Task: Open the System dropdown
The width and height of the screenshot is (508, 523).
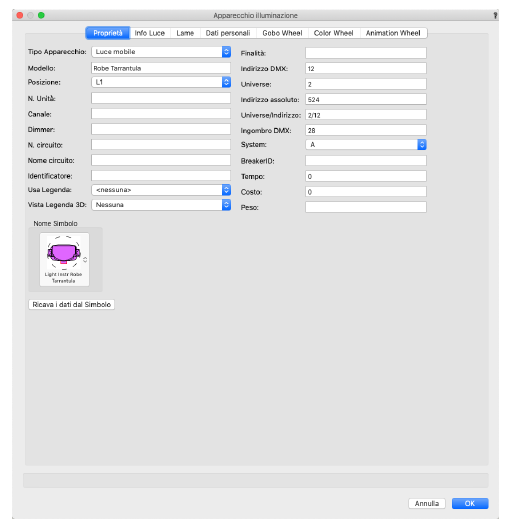Action: click(x=366, y=145)
